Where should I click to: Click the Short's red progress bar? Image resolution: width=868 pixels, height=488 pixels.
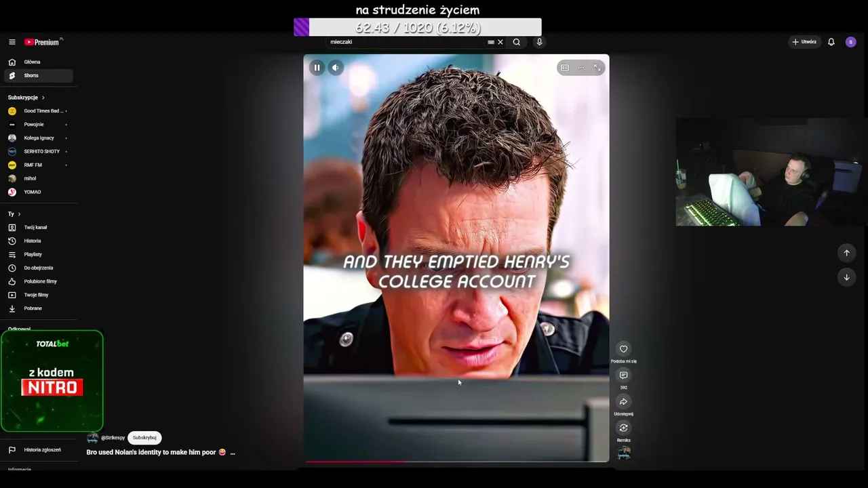point(456,462)
